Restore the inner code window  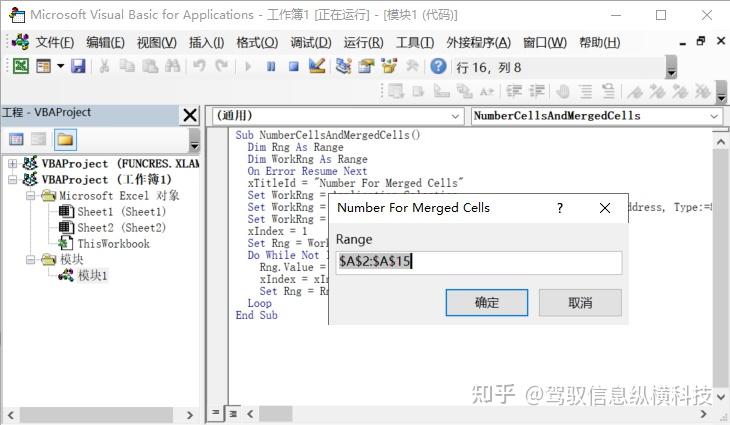701,41
